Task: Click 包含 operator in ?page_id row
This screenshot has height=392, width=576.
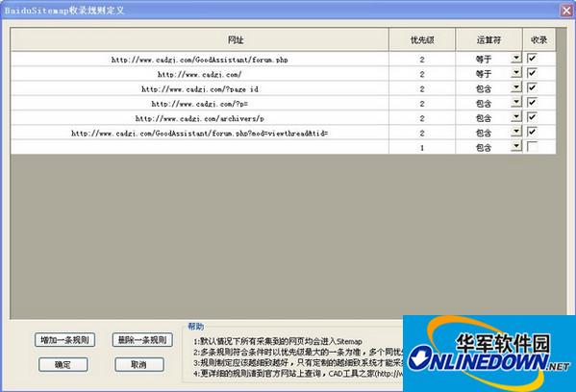Action: 484,88
